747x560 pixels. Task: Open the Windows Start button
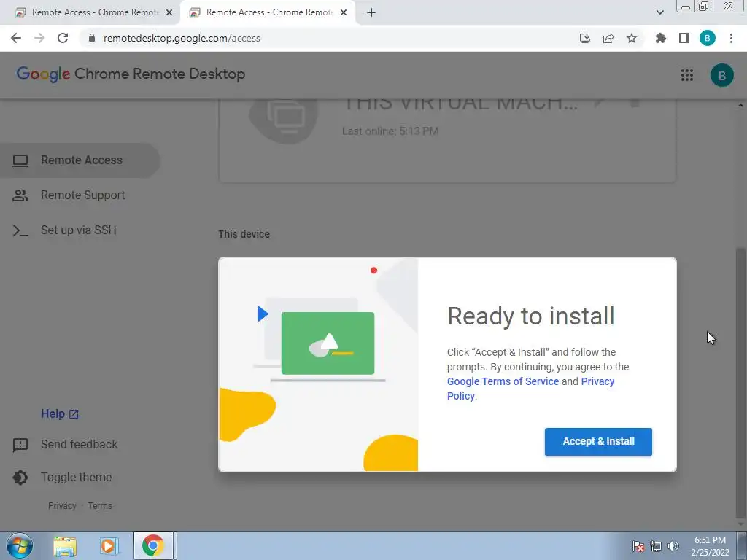coord(20,545)
